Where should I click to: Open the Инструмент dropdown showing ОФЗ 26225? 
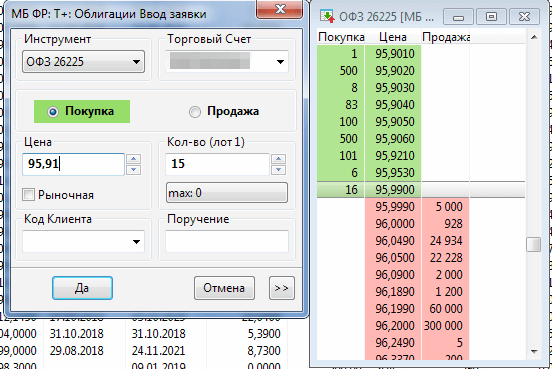83,62
